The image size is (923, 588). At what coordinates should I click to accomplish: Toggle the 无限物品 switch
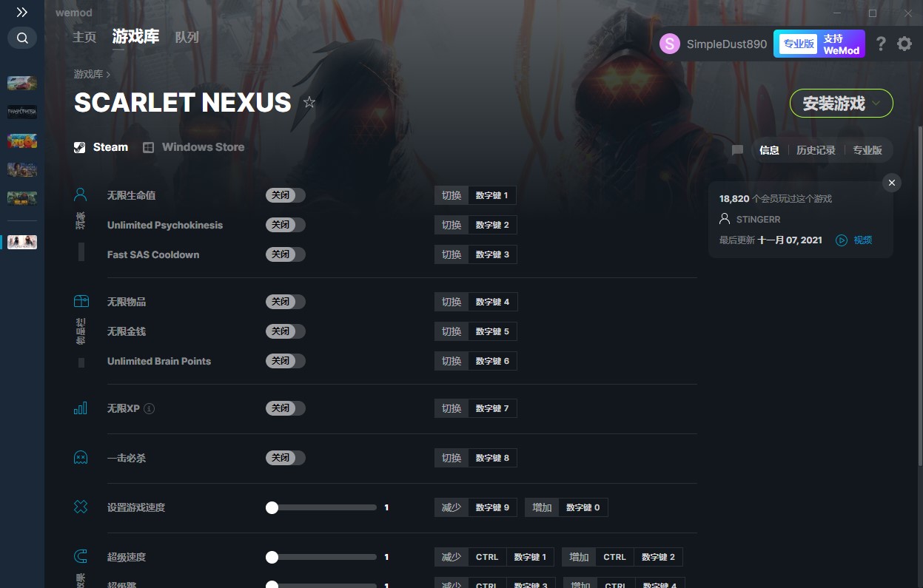pos(286,302)
